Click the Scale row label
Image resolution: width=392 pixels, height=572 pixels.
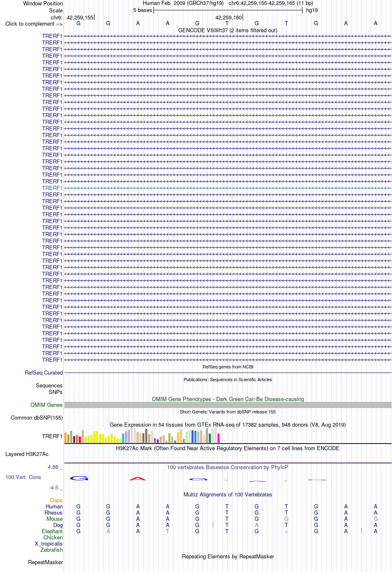point(56,10)
